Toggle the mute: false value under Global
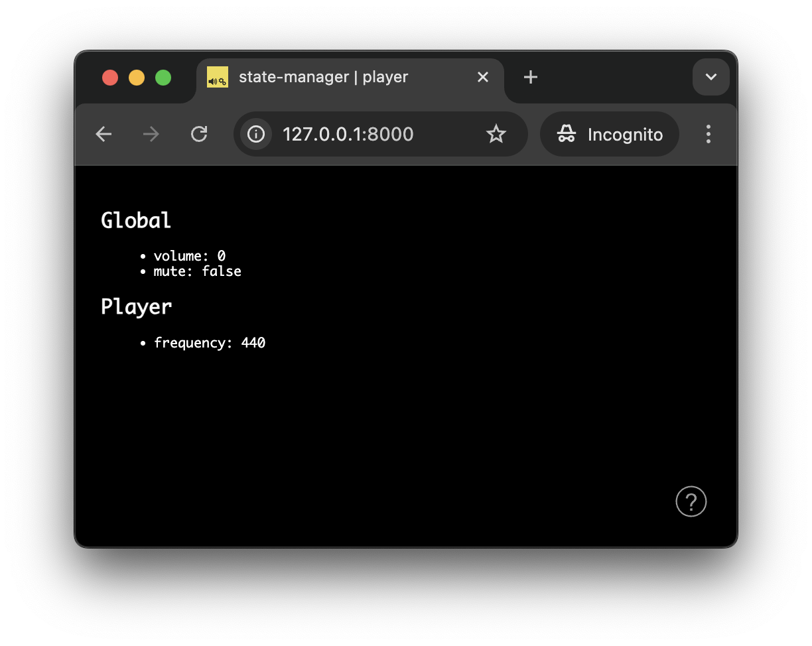 click(x=197, y=271)
